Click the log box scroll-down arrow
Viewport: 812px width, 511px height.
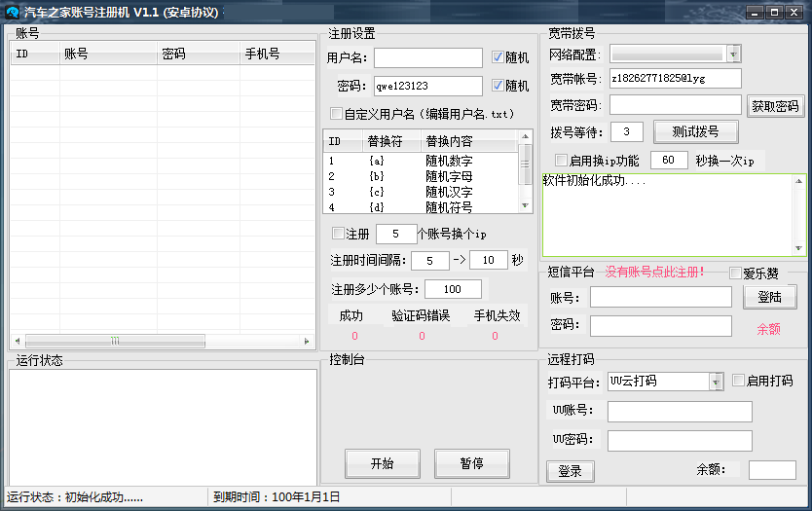pyautogui.click(x=798, y=248)
